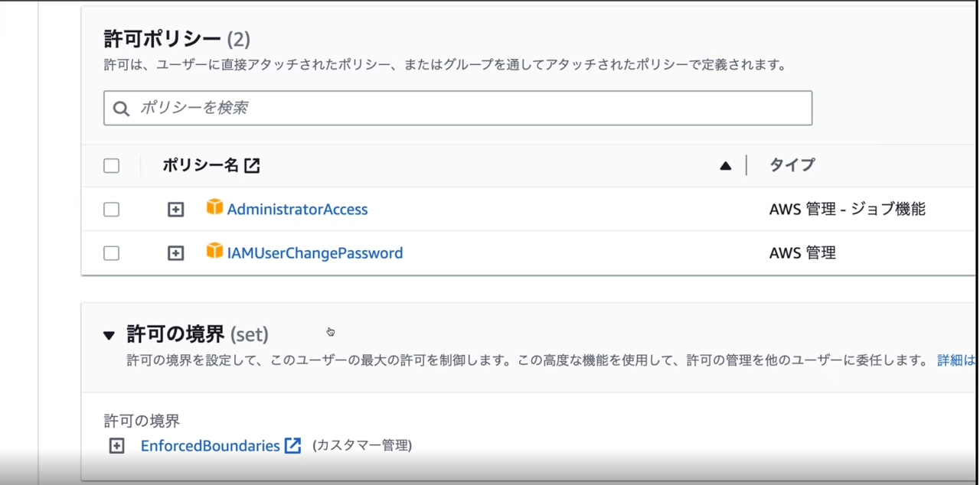Click the orange box icon beside IAMUserChangePassword
Image resolution: width=980 pixels, height=485 pixels.
214,251
